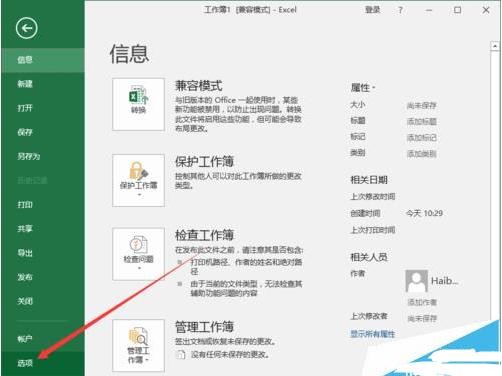Open 帐户 in the sidebar
502x376 pixels.
pos(43,339)
